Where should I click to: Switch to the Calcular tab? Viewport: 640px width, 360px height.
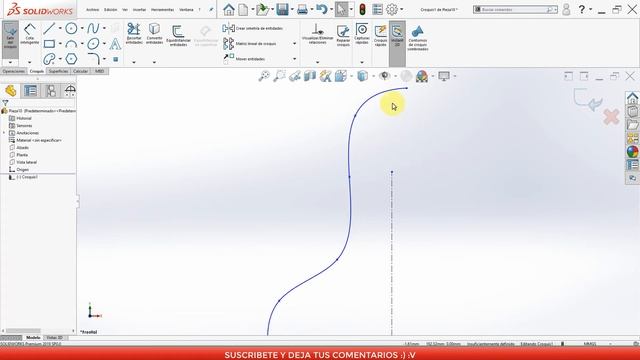pos(80,71)
